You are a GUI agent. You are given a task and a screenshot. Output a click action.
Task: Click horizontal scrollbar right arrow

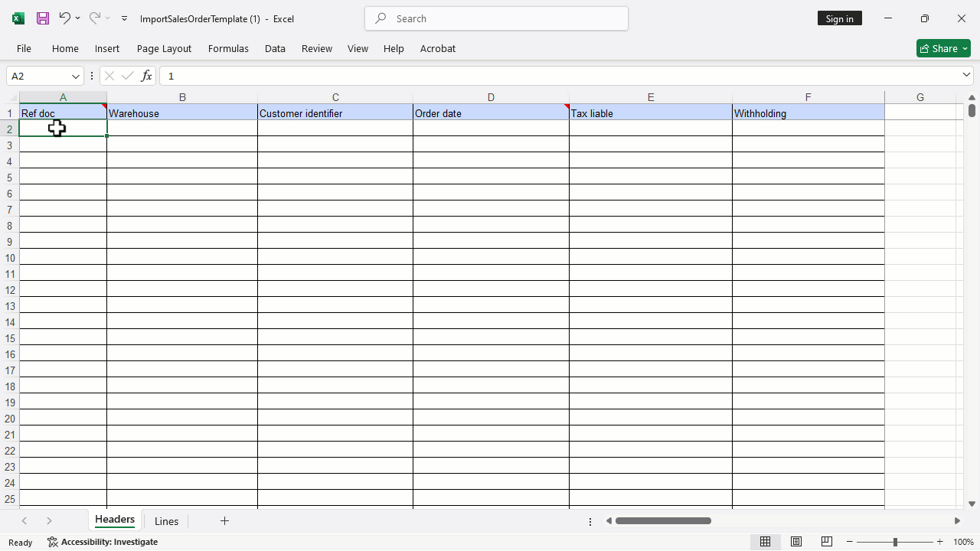pyautogui.click(x=957, y=520)
